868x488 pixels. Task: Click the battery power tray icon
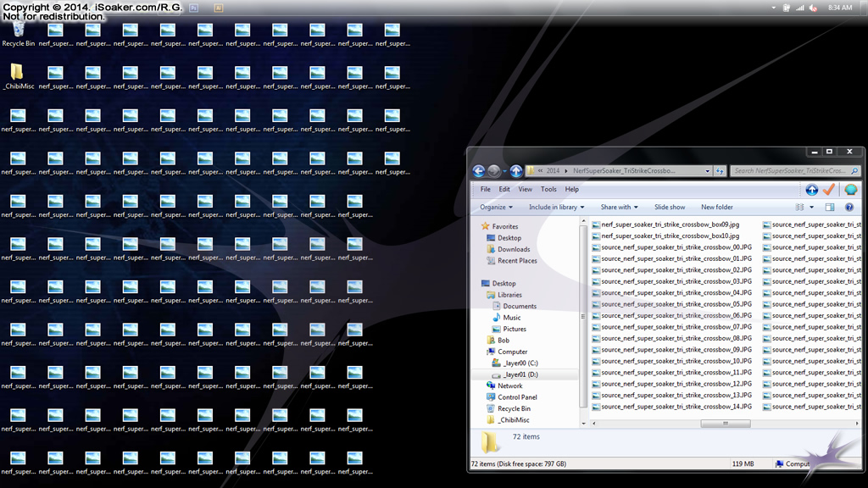coord(786,8)
